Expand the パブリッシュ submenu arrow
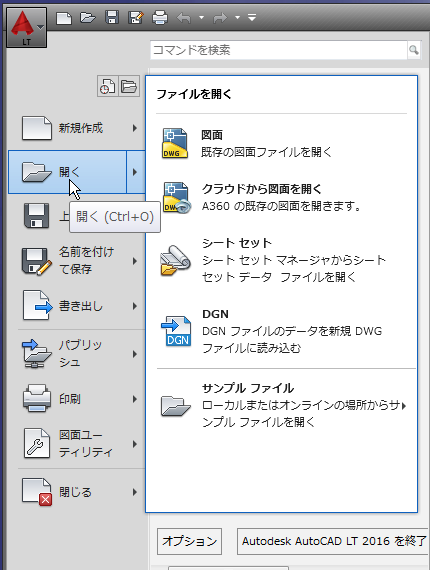430x570 pixels. point(135,354)
